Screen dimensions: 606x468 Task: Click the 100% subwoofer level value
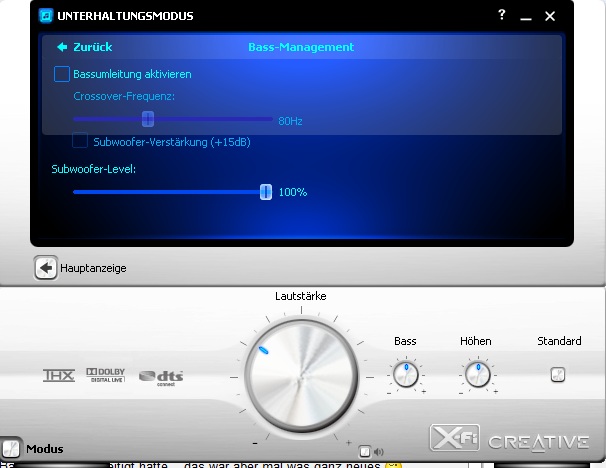tap(293, 192)
